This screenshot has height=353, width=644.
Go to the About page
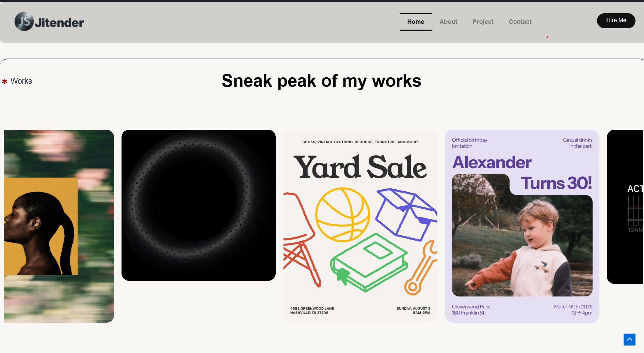[x=448, y=22]
